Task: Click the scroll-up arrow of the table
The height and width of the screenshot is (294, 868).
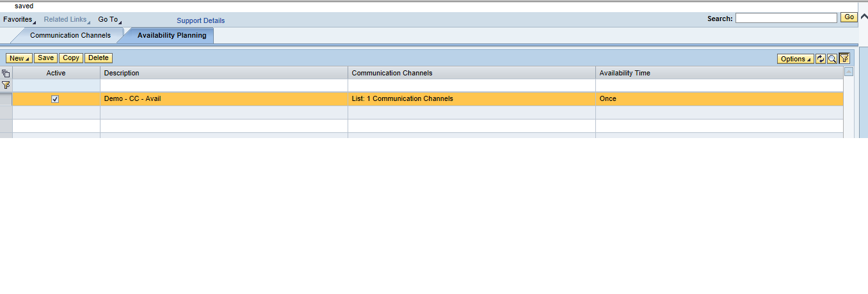Action: point(849,72)
